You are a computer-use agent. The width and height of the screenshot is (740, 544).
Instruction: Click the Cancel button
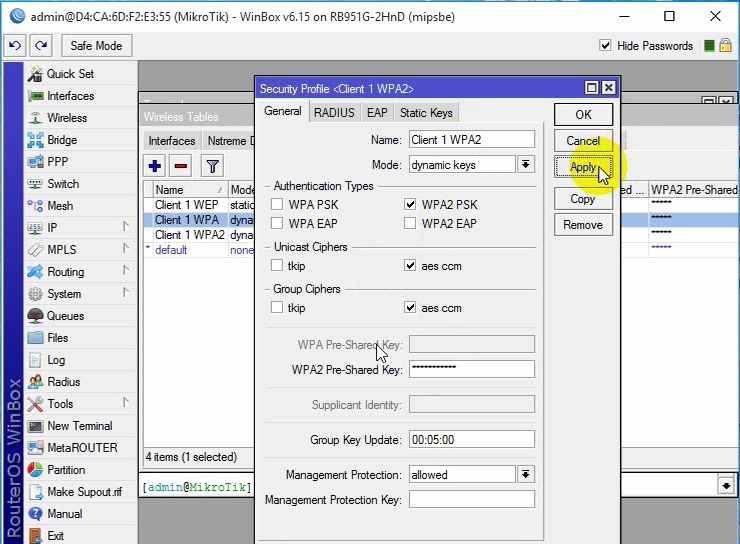tap(583, 141)
